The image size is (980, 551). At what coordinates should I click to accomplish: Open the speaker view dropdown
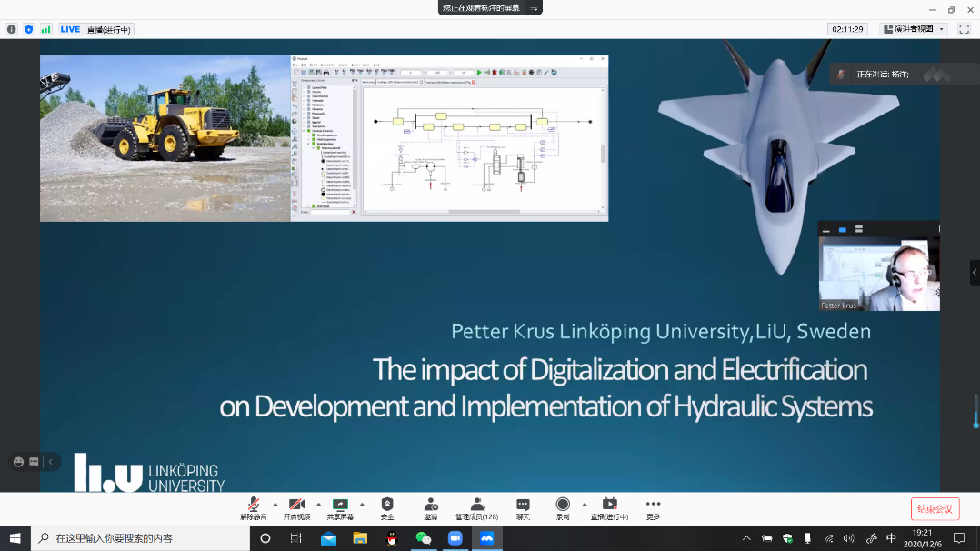point(914,29)
